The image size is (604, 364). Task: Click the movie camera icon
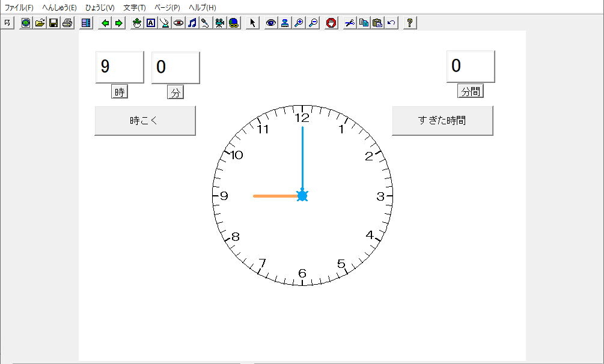(220, 23)
